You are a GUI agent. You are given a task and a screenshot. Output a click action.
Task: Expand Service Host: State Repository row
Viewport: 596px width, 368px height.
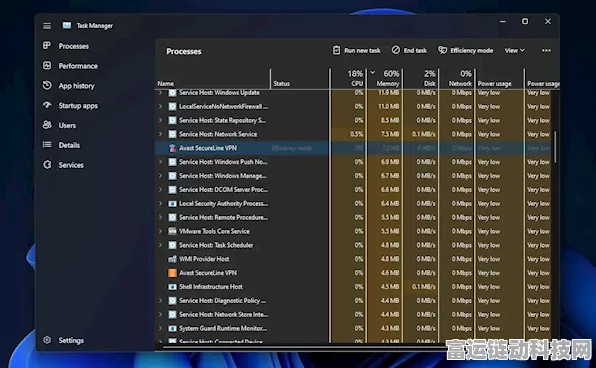point(160,120)
